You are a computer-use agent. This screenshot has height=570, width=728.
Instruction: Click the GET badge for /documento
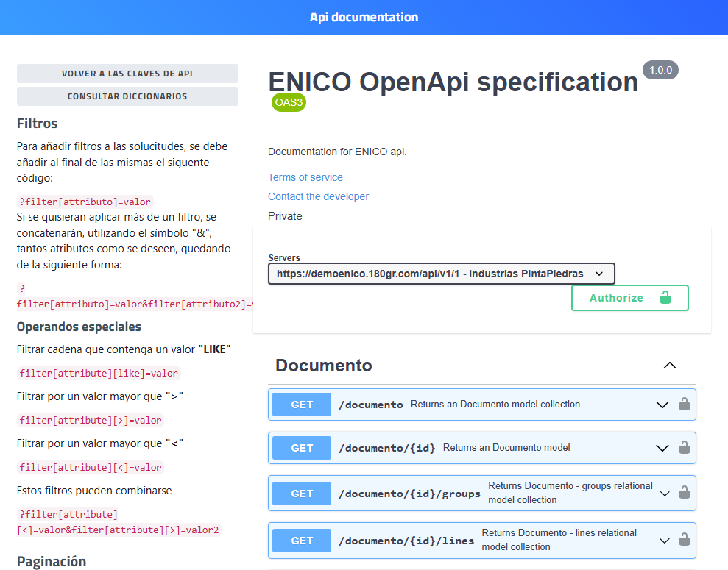point(302,405)
